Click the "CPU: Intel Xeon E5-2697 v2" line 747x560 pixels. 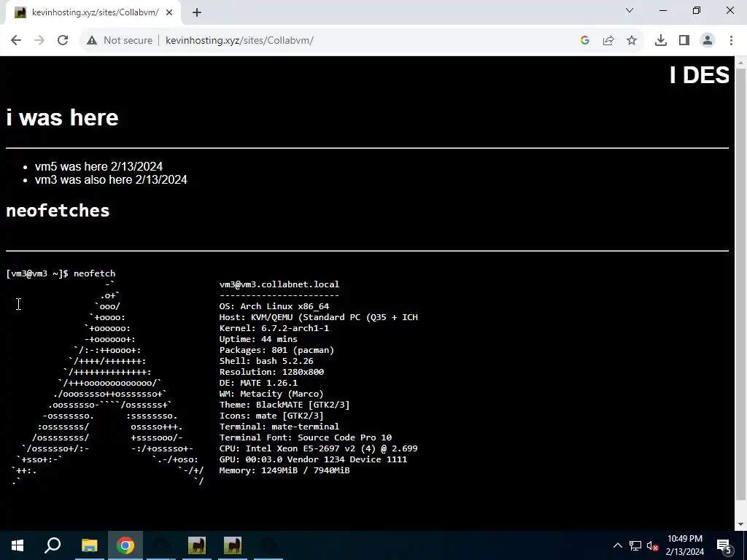318,448
